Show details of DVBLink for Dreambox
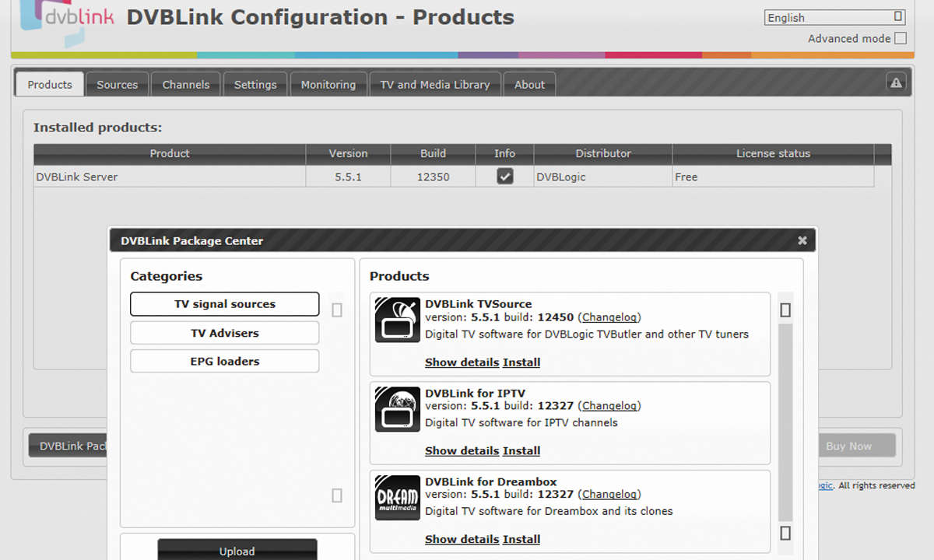The image size is (934, 560). [x=462, y=540]
